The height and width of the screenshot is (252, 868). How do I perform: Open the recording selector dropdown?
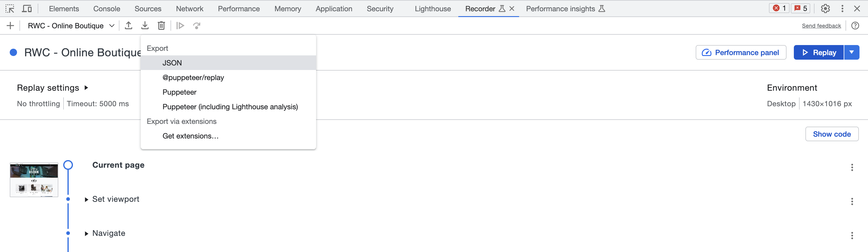pyautogui.click(x=71, y=26)
